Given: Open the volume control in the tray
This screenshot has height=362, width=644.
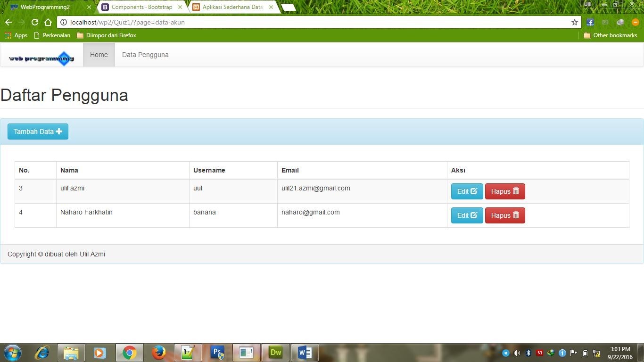Looking at the screenshot, I should pyautogui.click(x=516, y=353).
